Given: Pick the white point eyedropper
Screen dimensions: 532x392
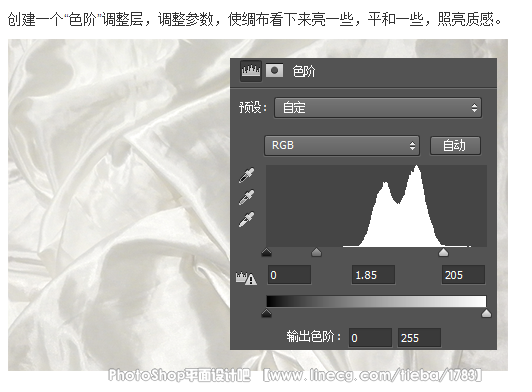Looking at the screenshot, I should [247, 219].
